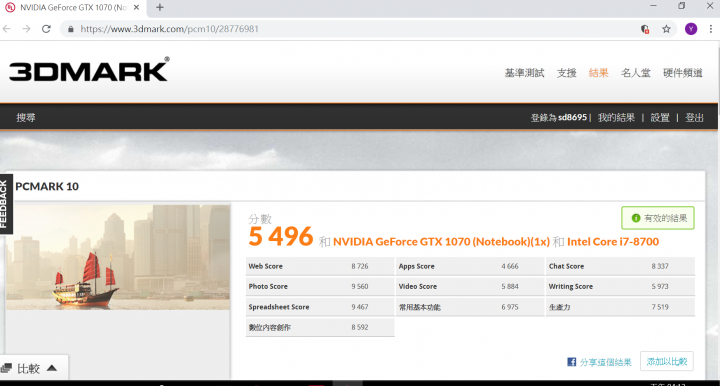The height and width of the screenshot is (386, 720).
Task: Click Intel Core i7-8700 link
Action: [x=613, y=242]
